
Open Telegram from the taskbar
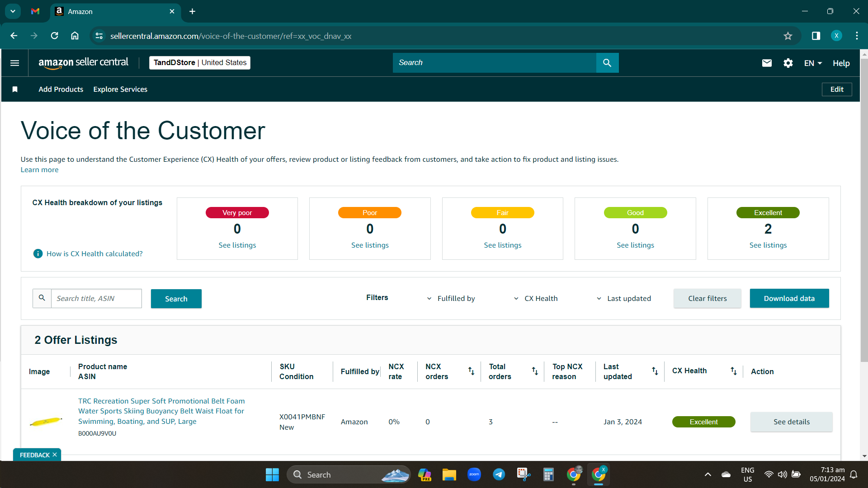(499, 474)
